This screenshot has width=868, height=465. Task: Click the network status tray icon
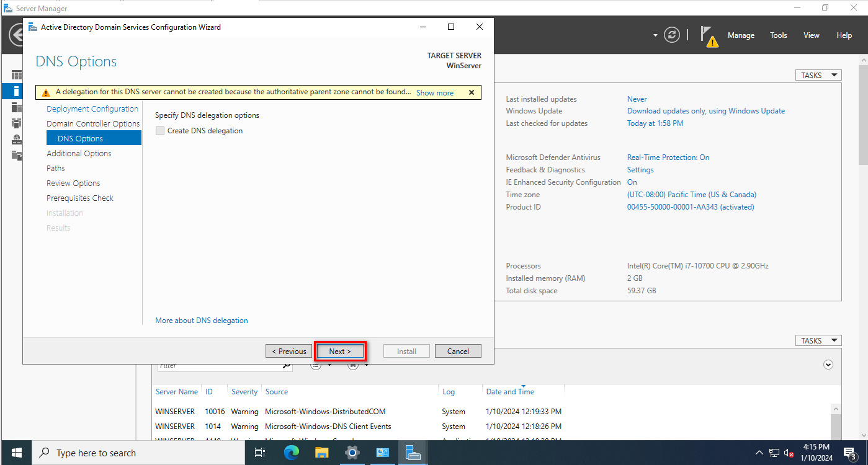point(774,453)
